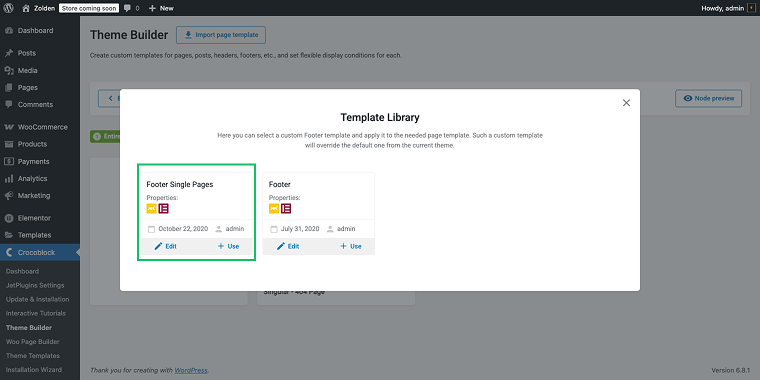Open Woo Page Builder submenu item
This screenshot has width=760, height=380.
tap(32, 342)
